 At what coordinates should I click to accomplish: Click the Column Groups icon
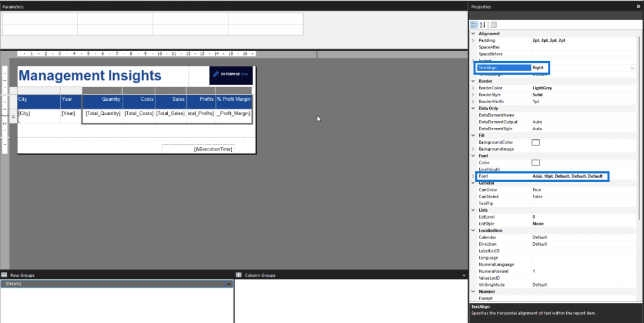pos(238,275)
